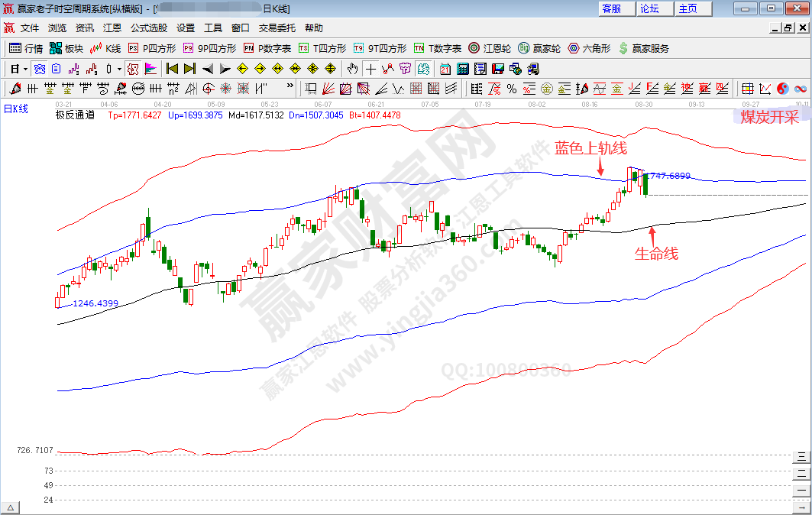This screenshot has width=812, height=515.
Task: Click the 行情 market quotes toolbar button
Action: [x=26, y=48]
